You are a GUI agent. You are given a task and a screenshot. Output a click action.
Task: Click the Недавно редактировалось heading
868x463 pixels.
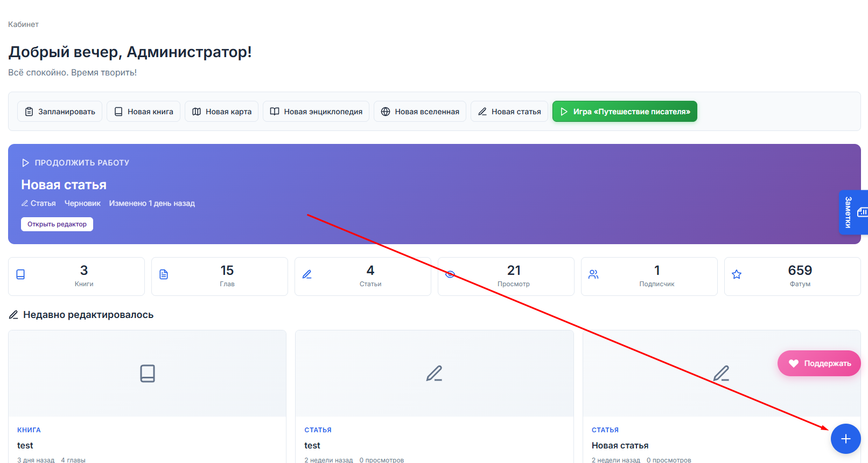coord(88,315)
